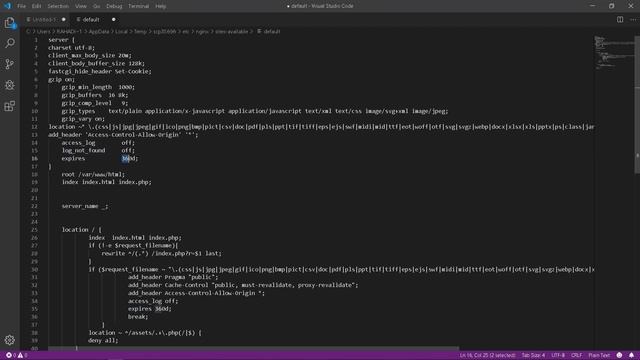Click line number 1 in the gutter
640x360 pixels.
(x=36, y=40)
